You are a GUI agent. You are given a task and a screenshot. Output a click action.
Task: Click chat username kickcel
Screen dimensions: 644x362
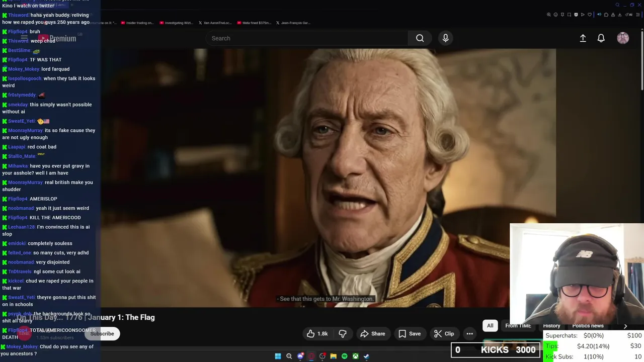[16, 281]
